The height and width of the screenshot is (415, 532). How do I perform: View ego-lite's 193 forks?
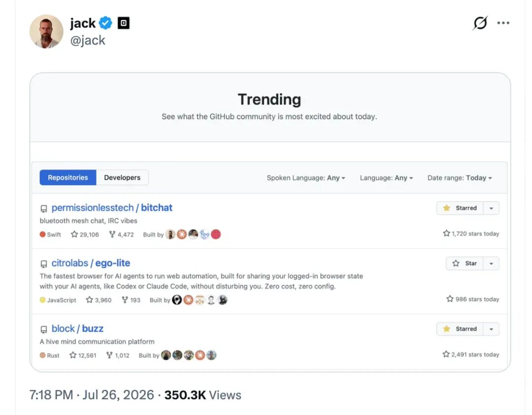tap(131, 300)
